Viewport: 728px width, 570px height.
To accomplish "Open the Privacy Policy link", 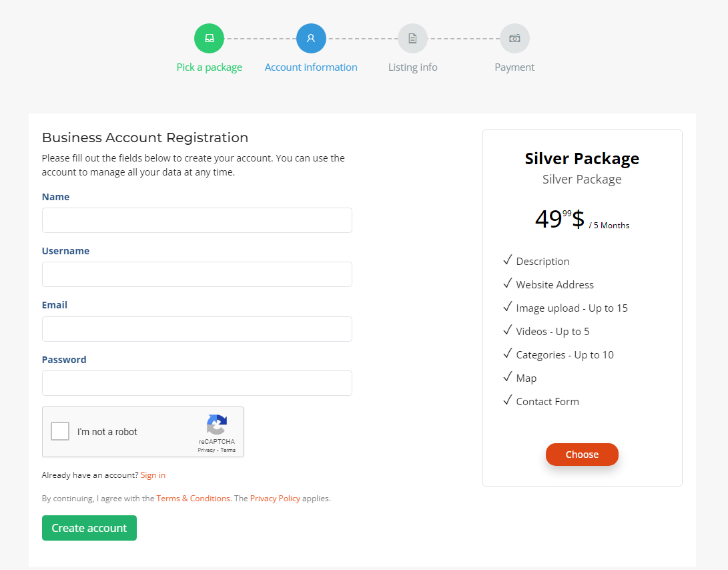I will tap(275, 499).
